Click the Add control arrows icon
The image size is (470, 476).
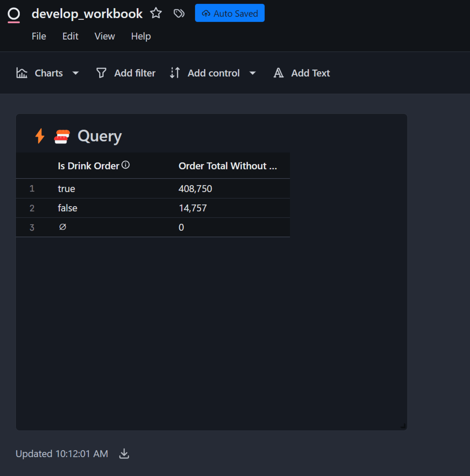175,73
